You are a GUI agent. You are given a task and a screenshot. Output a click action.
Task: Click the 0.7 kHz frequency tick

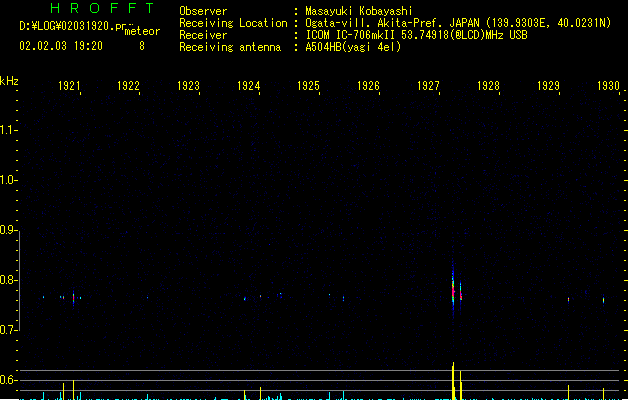click(8, 330)
